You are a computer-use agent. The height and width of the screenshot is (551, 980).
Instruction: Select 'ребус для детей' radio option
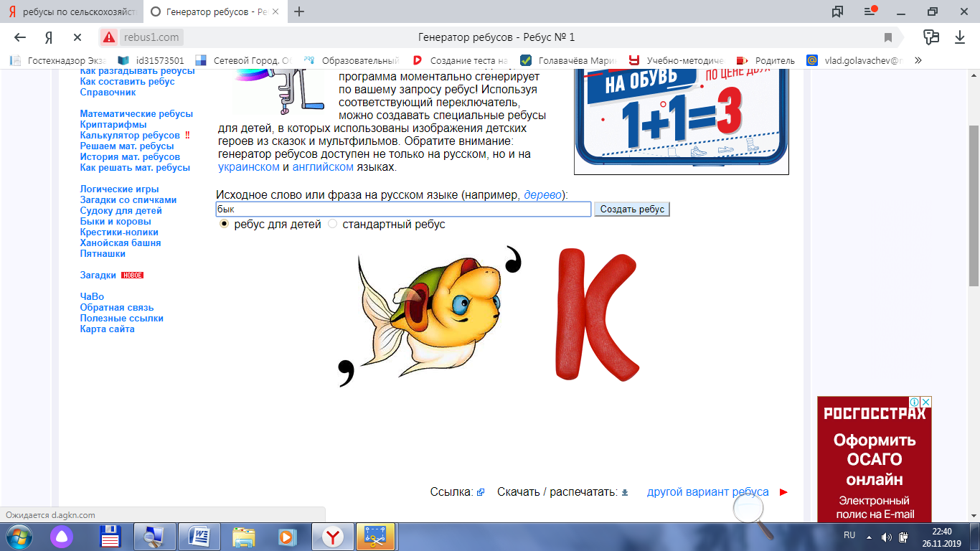[x=225, y=225]
